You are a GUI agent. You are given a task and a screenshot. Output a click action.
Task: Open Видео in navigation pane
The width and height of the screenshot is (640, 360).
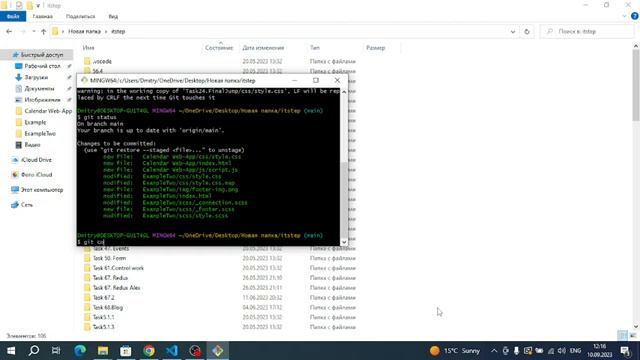[32, 144]
